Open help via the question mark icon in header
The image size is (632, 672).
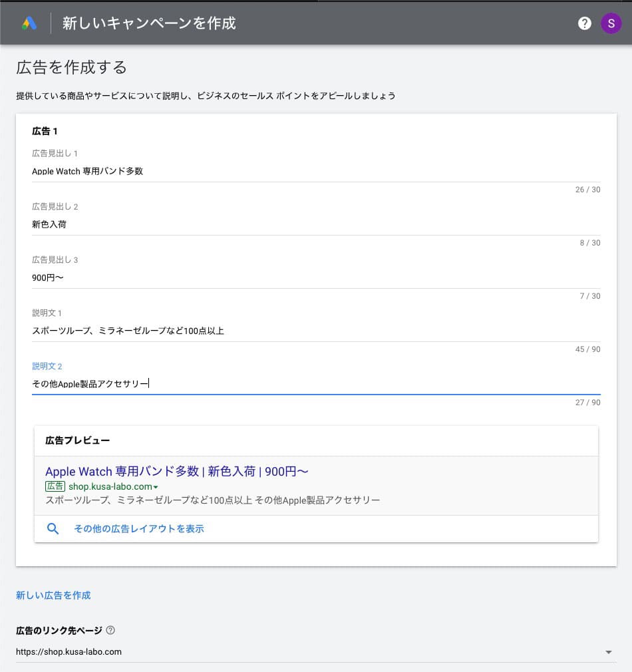click(585, 23)
